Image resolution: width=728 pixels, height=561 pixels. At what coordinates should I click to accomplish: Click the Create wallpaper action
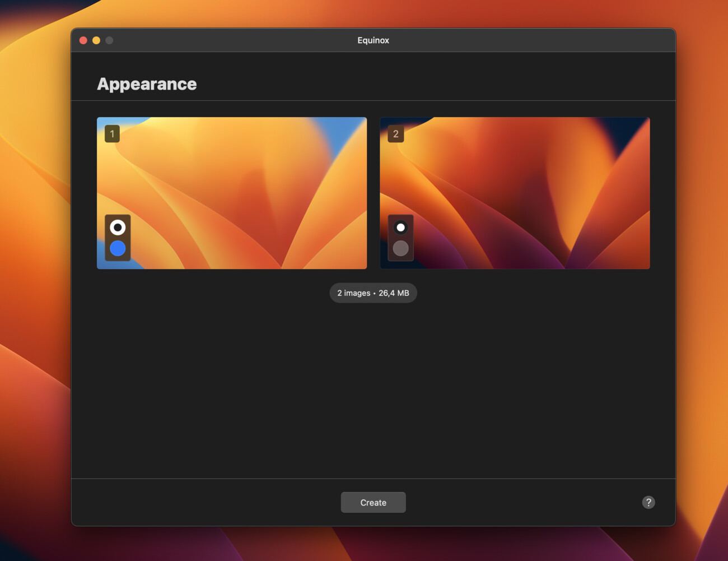373,502
